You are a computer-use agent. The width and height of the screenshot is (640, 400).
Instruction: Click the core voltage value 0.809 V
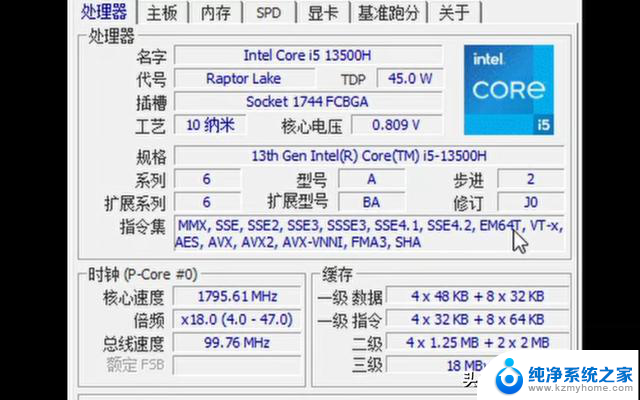tap(397, 125)
